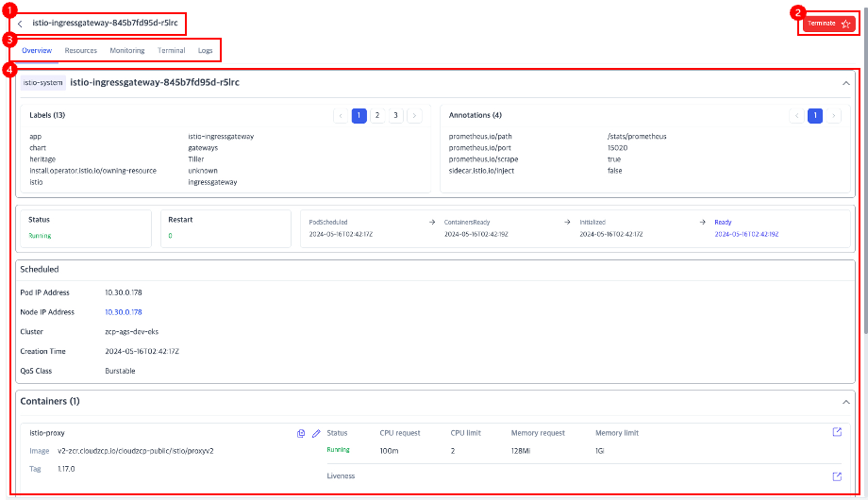This screenshot has width=868, height=500.
Task: Go to Labels page 3
Action: click(x=396, y=116)
